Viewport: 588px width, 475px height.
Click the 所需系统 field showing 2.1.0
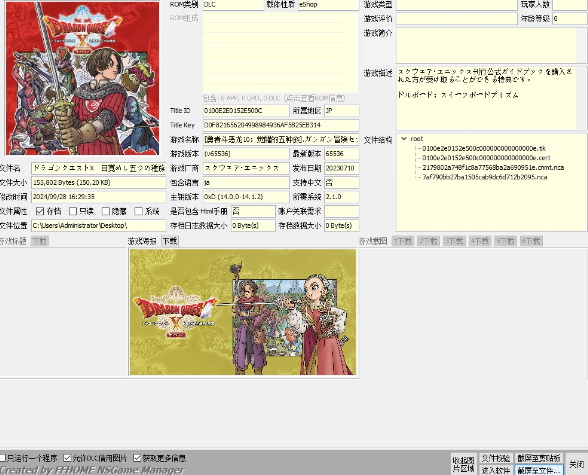tap(341, 197)
